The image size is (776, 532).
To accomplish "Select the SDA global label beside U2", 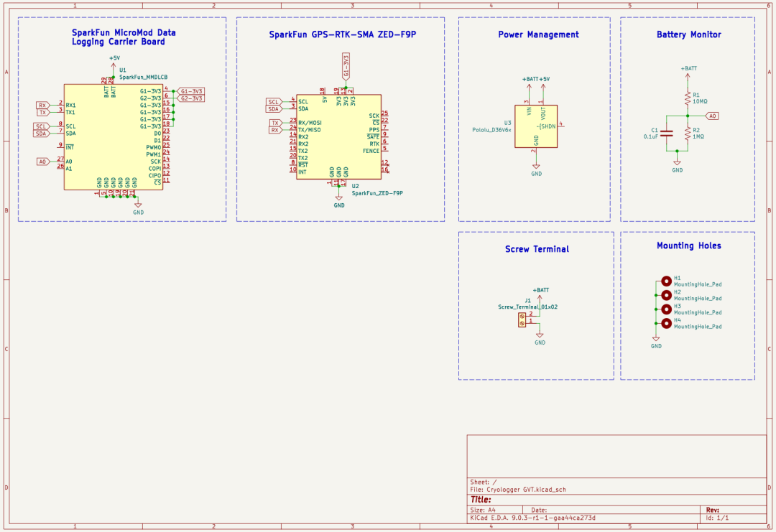I will pyautogui.click(x=274, y=109).
